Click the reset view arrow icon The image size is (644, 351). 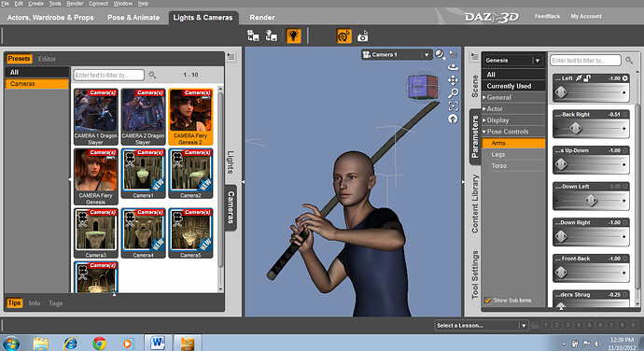click(x=453, y=119)
